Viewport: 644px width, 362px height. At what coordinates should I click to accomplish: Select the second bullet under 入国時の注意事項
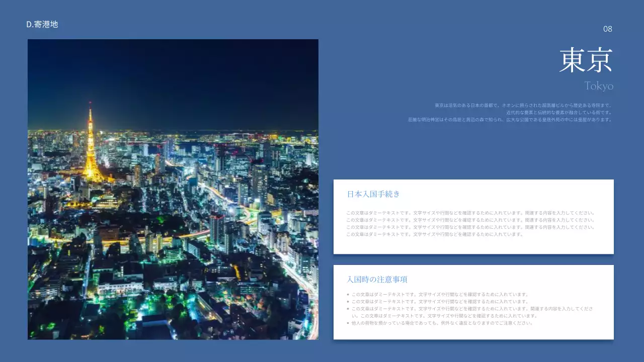pyautogui.click(x=439, y=302)
